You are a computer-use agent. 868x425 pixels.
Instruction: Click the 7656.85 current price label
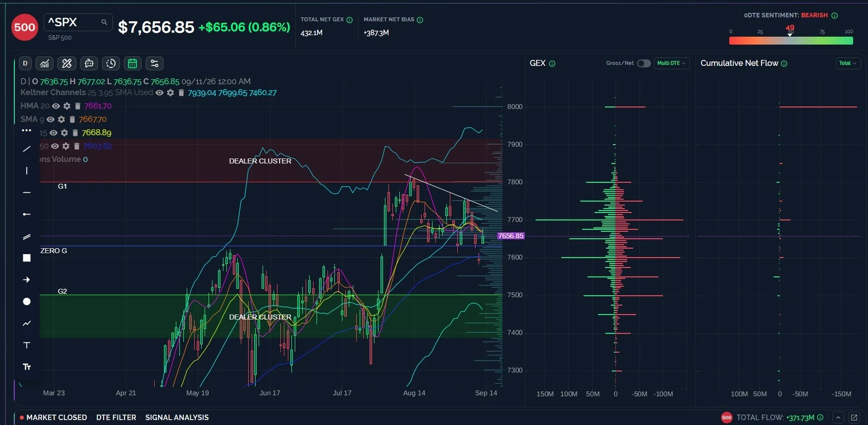click(510, 236)
